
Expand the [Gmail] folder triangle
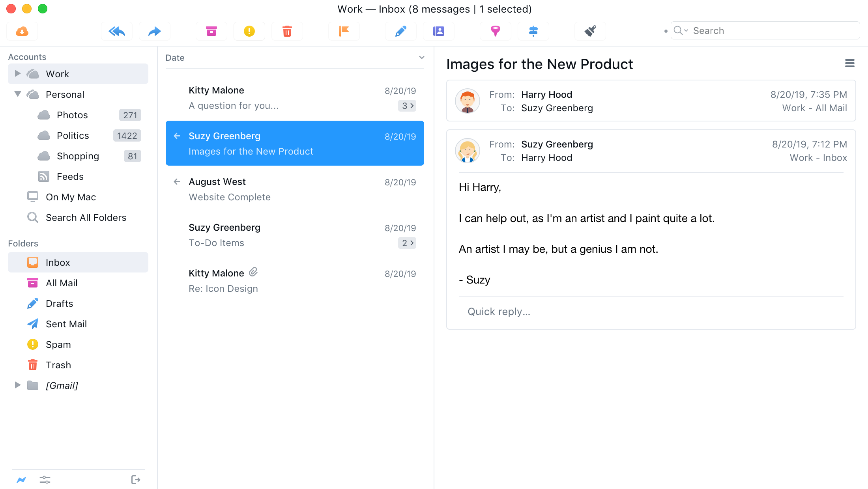pyautogui.click(x=17, y=385)
